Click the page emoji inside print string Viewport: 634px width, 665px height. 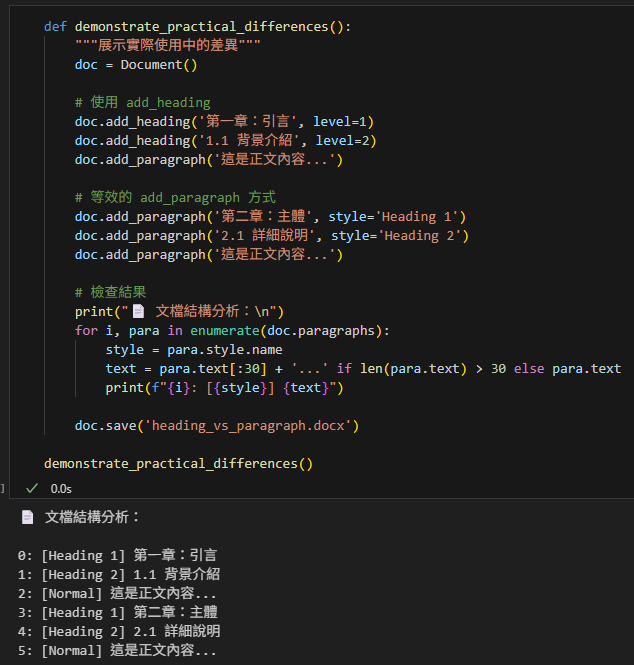pyautogui.click(x=138, y=311)
